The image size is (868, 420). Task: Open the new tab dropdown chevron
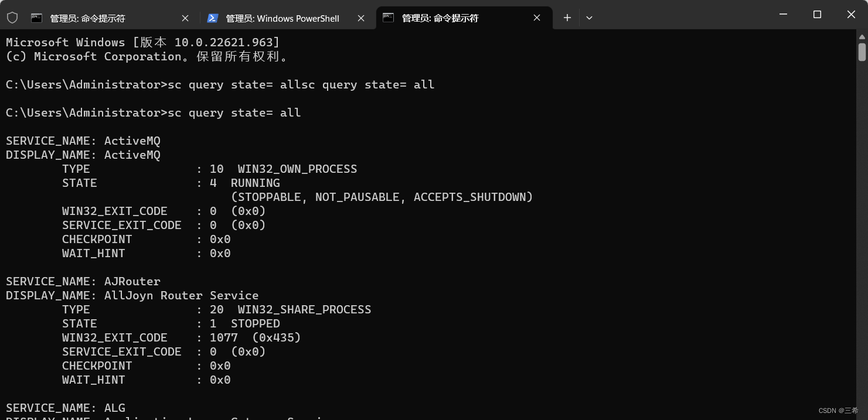coord(589,18)
